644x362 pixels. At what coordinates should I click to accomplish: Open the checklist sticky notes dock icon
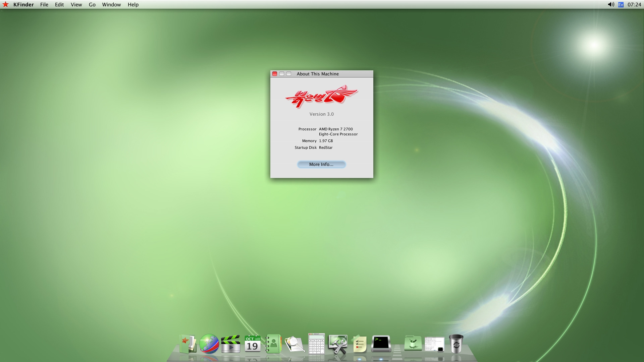click(359, 344)
